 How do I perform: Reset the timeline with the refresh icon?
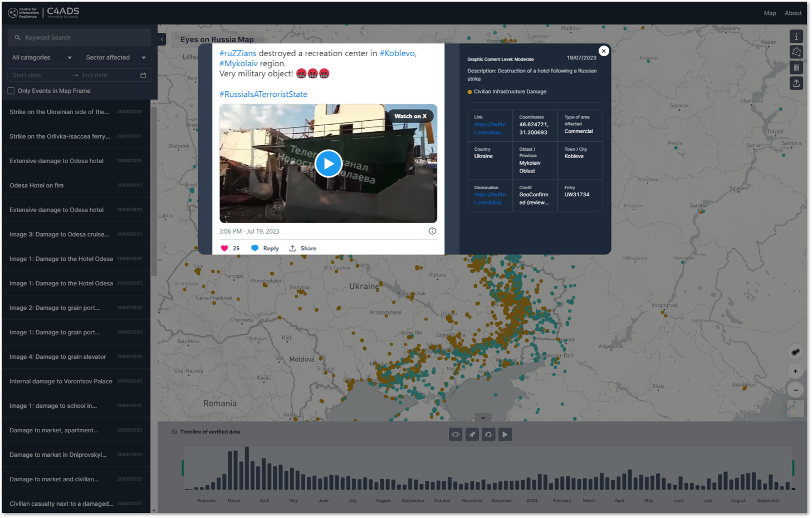[488, 435]
